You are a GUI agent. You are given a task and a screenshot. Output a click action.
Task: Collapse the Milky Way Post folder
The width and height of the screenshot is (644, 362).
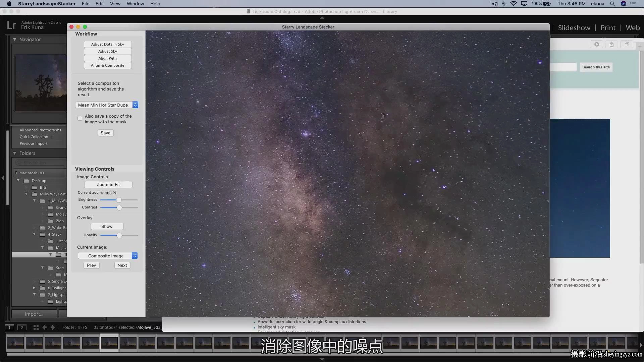pyautogui.click(x=26, y=194)
